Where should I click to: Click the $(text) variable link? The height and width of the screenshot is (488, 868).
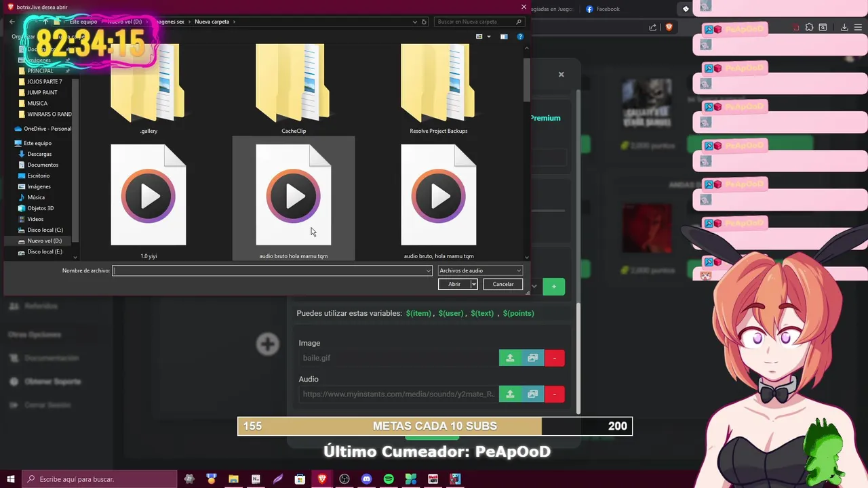(482, 313)
